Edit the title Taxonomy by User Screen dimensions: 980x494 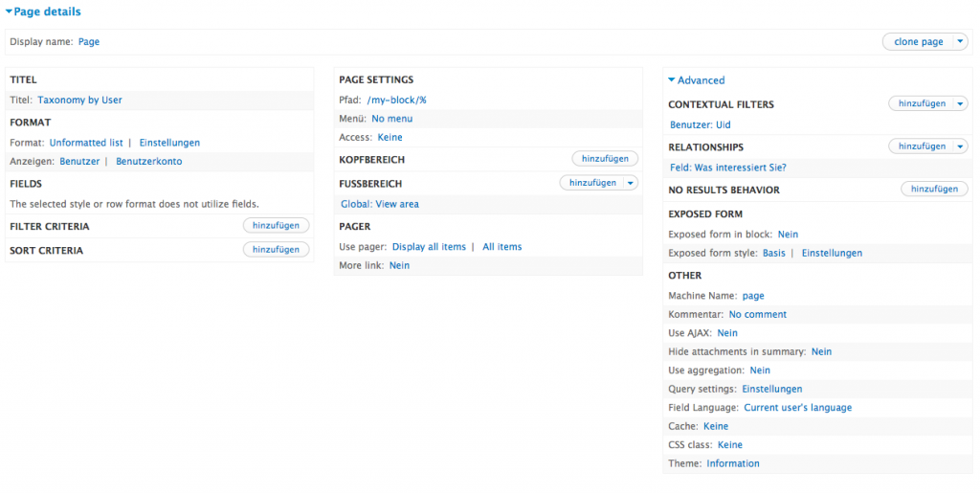tap(79, 100)
